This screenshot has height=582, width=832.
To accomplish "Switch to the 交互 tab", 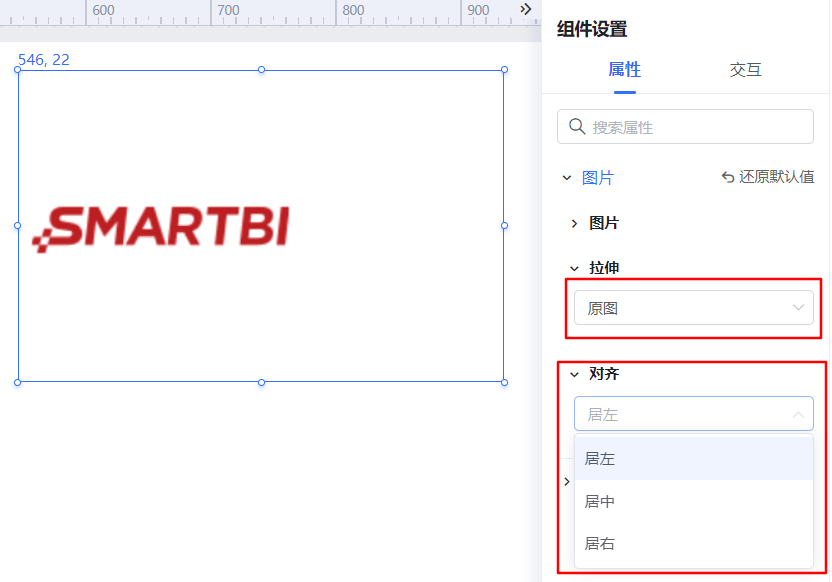I will pos(746,70).
